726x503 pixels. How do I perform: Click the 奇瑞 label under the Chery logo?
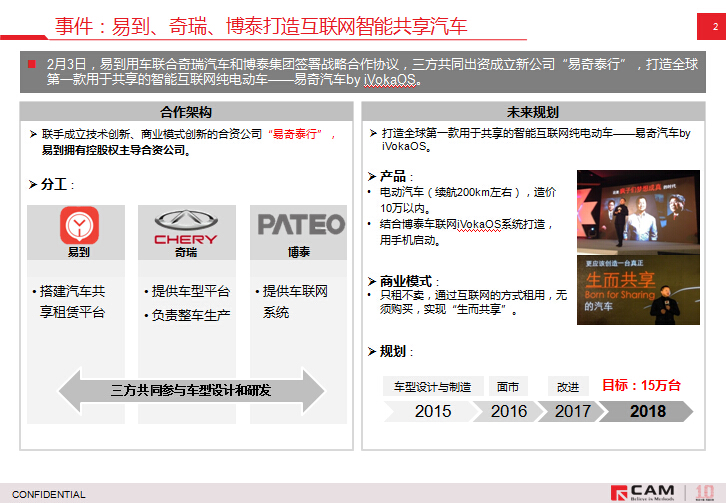pos(186,252)
